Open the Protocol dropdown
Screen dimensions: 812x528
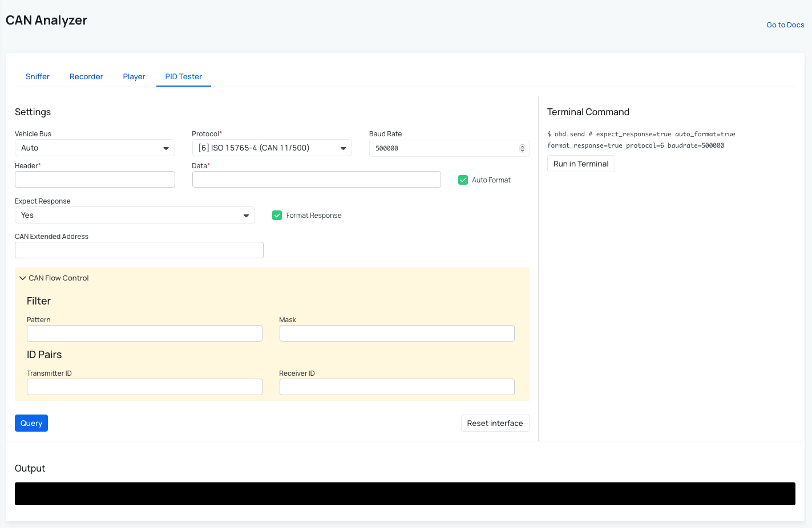(x=272, y=148)
